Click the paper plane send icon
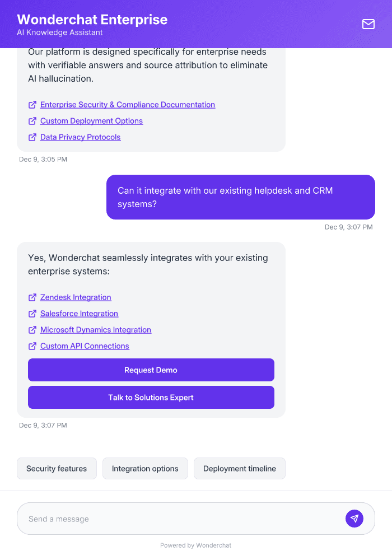Image resolution: width=392 pixels, height=560 pixels. (x=354, y=518)
